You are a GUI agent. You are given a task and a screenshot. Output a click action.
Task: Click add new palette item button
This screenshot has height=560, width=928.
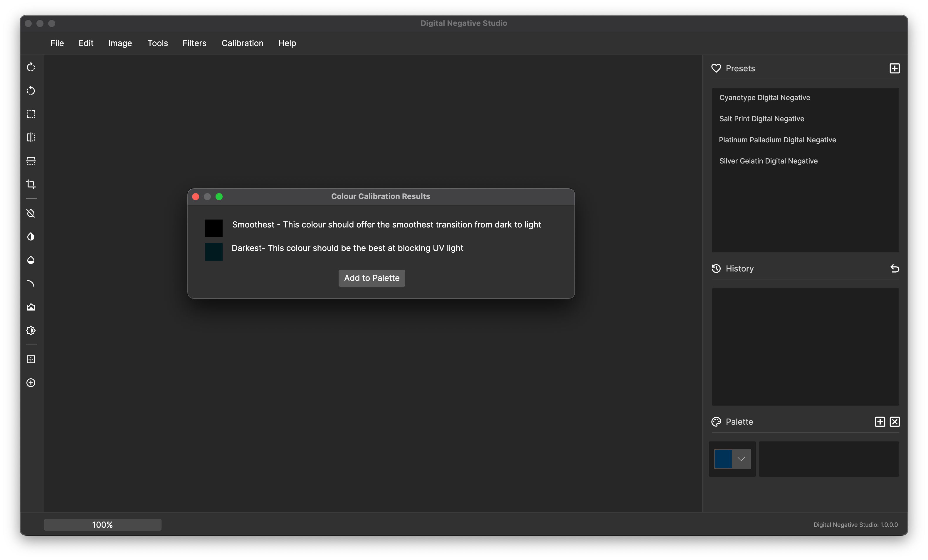pyautogui.click(x=880, y=421)
